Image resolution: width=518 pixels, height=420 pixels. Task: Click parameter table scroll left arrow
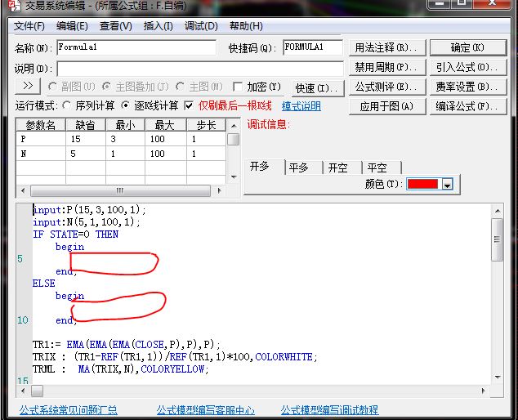click(22, 190)
